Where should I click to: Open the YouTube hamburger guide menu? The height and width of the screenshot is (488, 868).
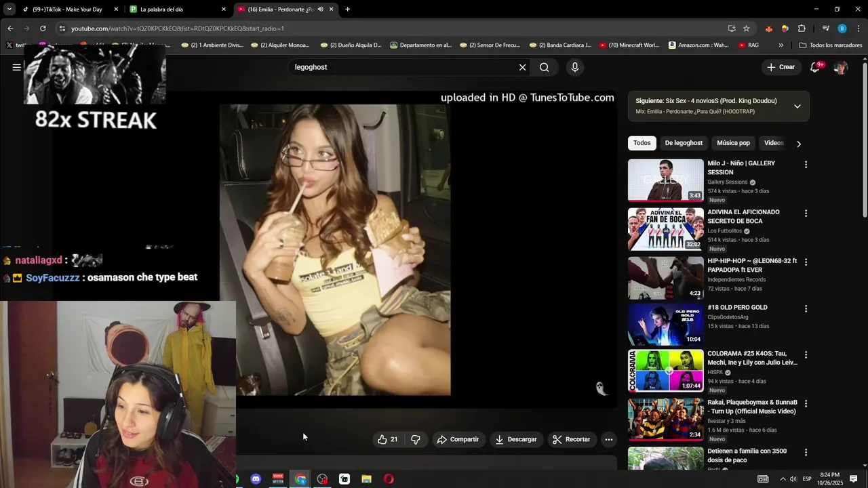[16, 67]
